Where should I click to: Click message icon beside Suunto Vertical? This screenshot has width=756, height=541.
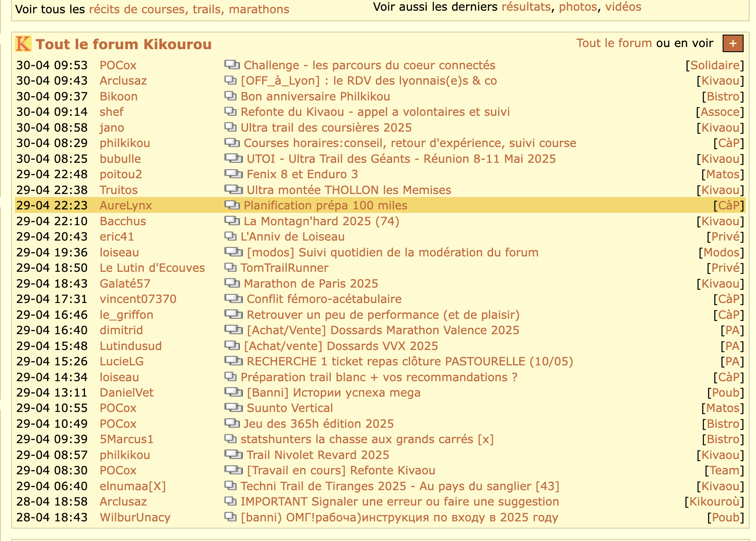[233, 408]
